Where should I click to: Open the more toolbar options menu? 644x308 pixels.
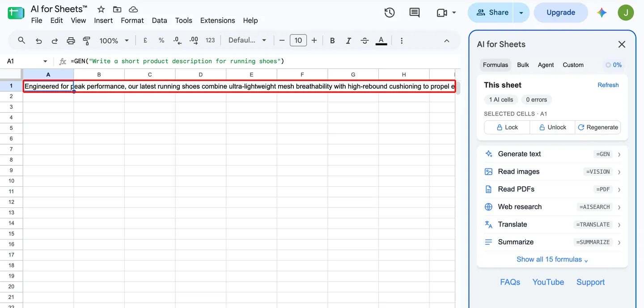(x=402, y=41)
